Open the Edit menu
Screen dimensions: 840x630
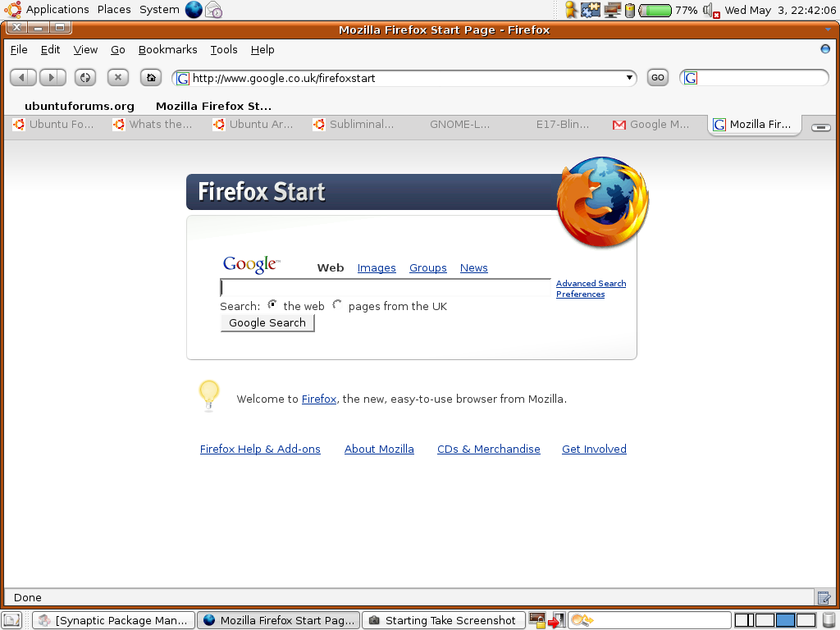(x=50, y=50)
